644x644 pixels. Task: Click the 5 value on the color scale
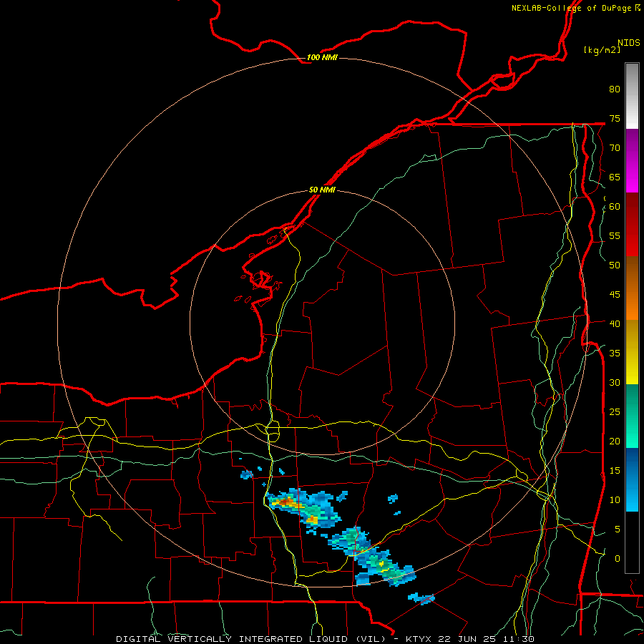pyautogui.click(x=618, y=529)
